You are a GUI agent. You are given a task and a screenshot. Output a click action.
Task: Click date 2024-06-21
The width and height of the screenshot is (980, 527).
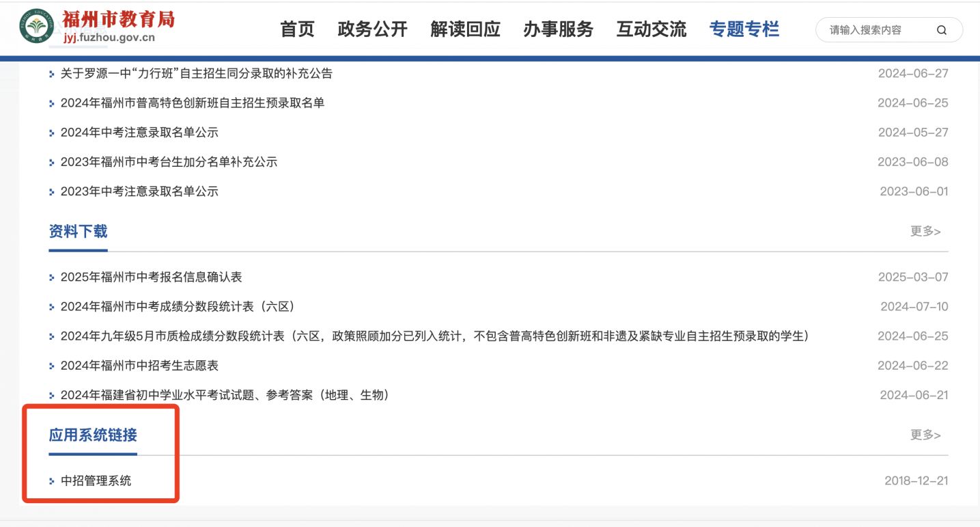[x=914, y=395]
